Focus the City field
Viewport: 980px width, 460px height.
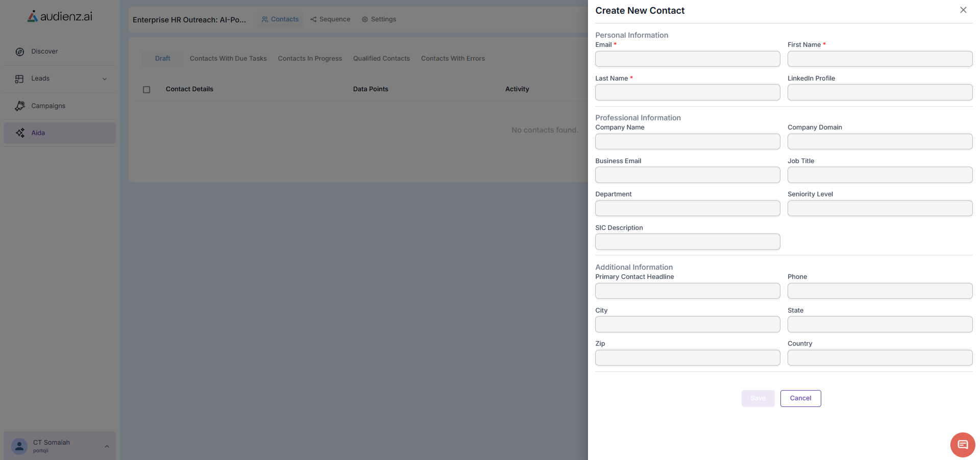click(x=688, y=324)
